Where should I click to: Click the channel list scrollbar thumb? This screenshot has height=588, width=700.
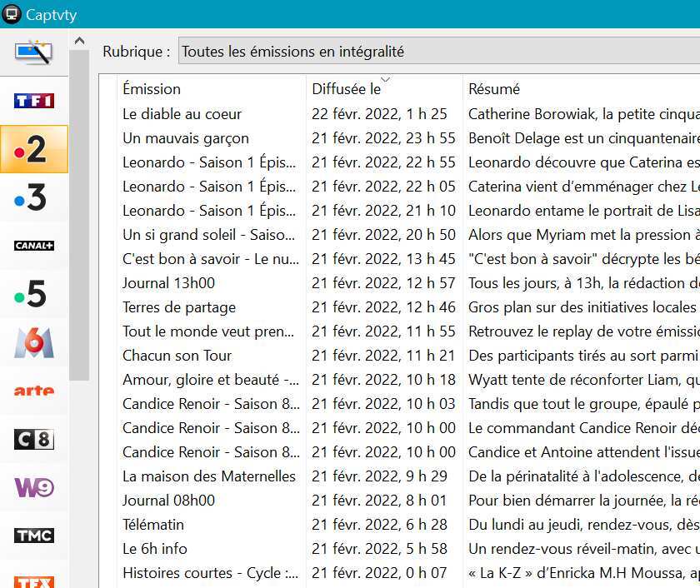click(79, 215)
